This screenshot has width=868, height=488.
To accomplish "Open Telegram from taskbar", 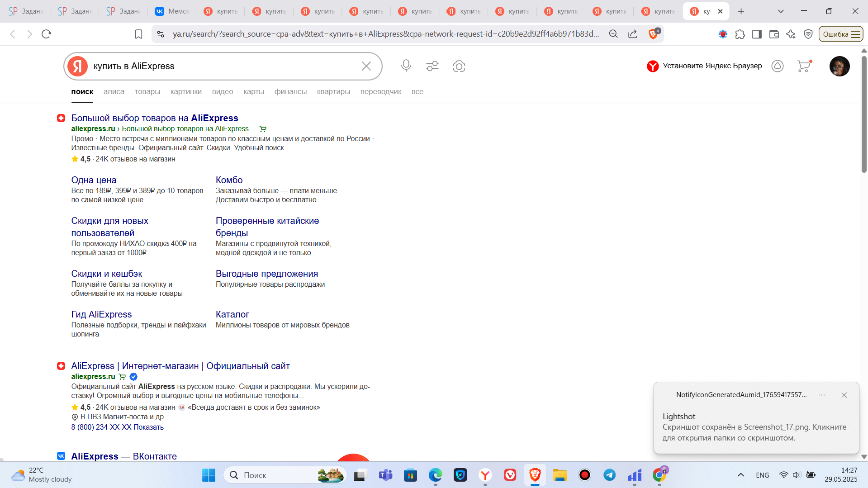I will 609,475.
